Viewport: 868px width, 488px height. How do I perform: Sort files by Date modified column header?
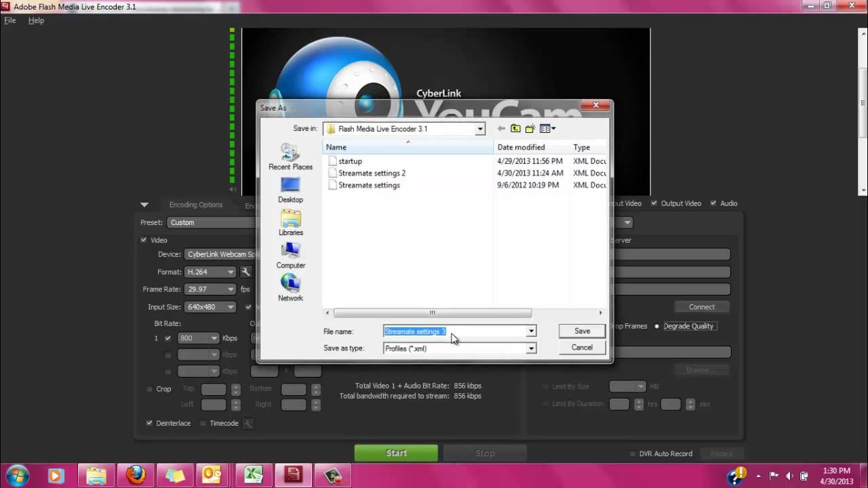532,147
